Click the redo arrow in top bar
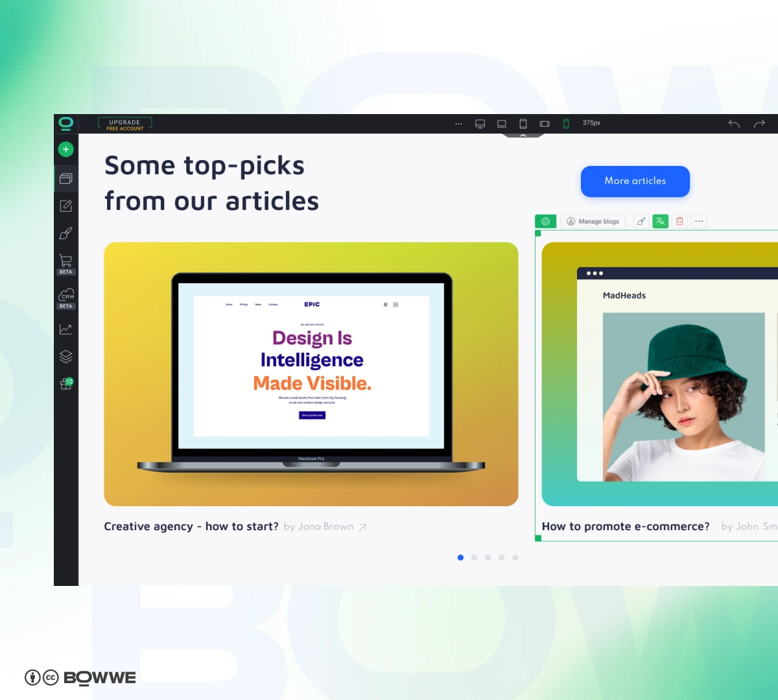Screen dimensions: 778x700 pyautogui.click(x=759, y=123)
